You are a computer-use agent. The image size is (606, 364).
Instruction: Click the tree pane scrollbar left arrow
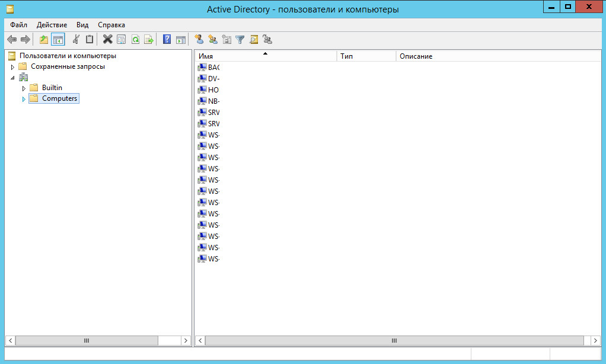[11, 340]
